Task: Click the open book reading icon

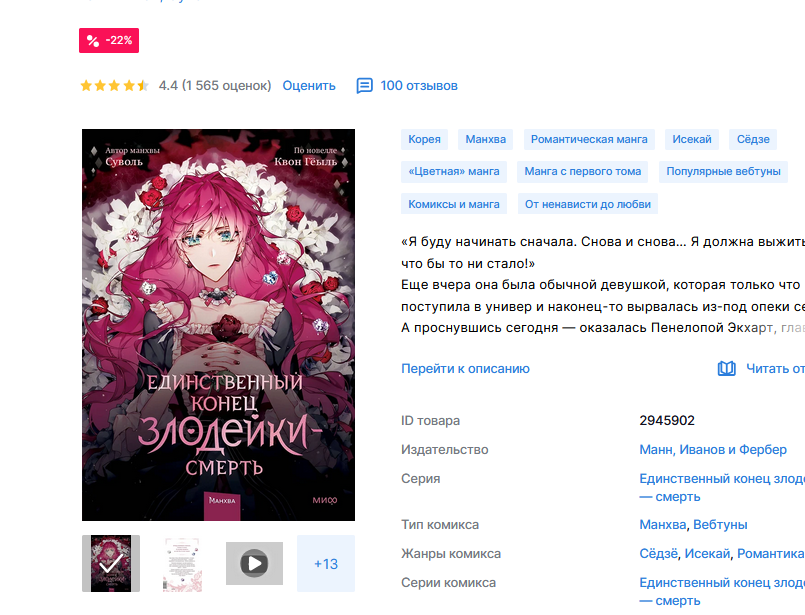Action: tap(726, 369)
